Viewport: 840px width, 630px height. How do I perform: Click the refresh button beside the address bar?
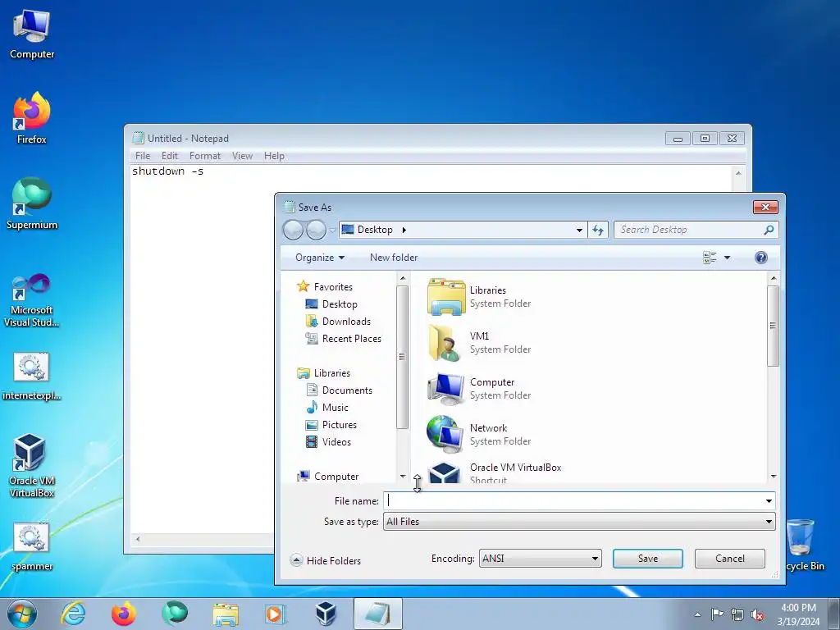pos(598,230)
